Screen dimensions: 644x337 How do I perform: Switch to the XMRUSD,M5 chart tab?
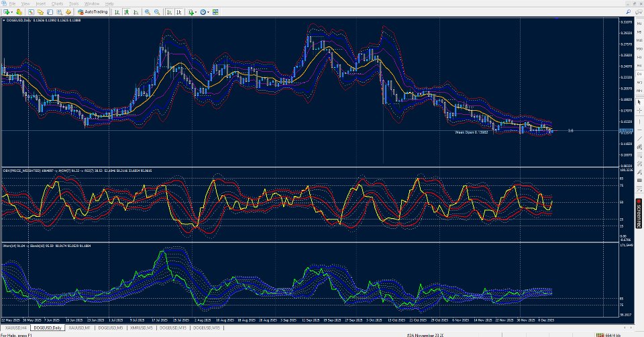142,328
